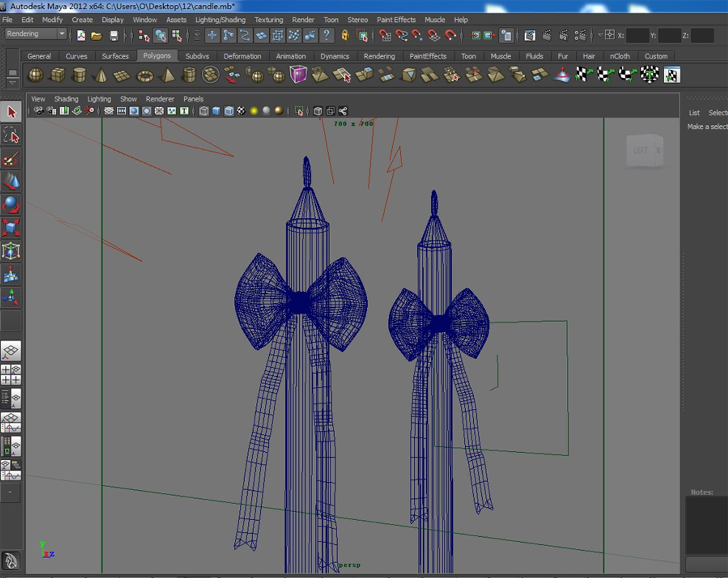Select the Lasso tool in the toolbox
728x578 pixels.
pyautogui.click(x=11, y=135)
